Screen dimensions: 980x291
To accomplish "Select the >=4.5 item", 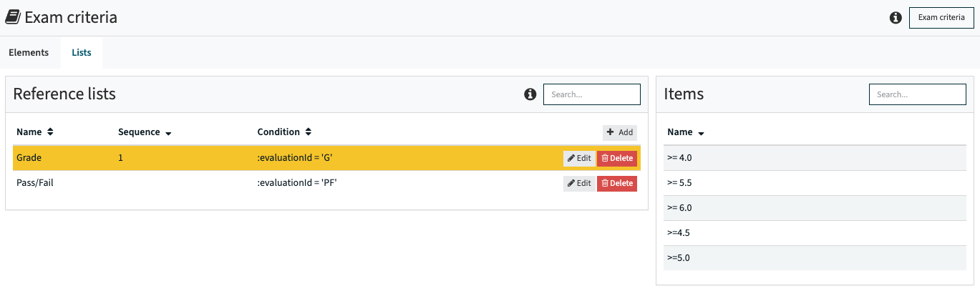I will [x=815, y=233].
